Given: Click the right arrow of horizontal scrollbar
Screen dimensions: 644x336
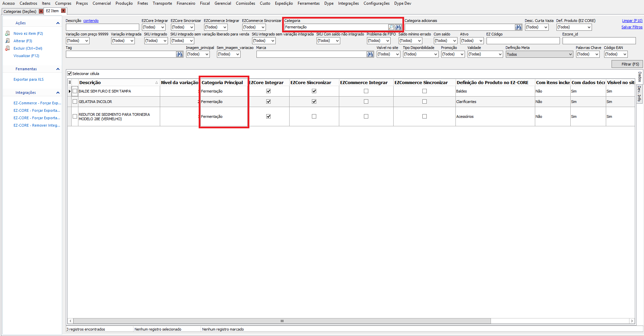Looking at the screenshot, I should (632, 321).
